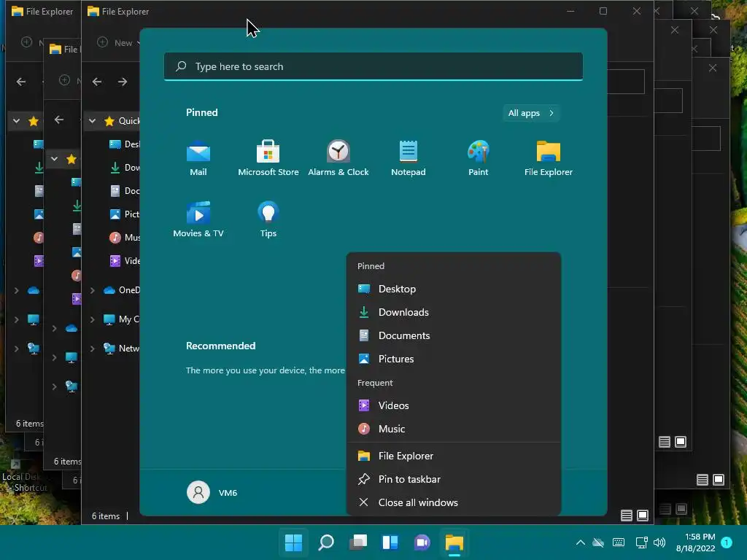Select Desktop in front File Explorer sidebar
747x560 pixels.
click(x=124, y=144)
